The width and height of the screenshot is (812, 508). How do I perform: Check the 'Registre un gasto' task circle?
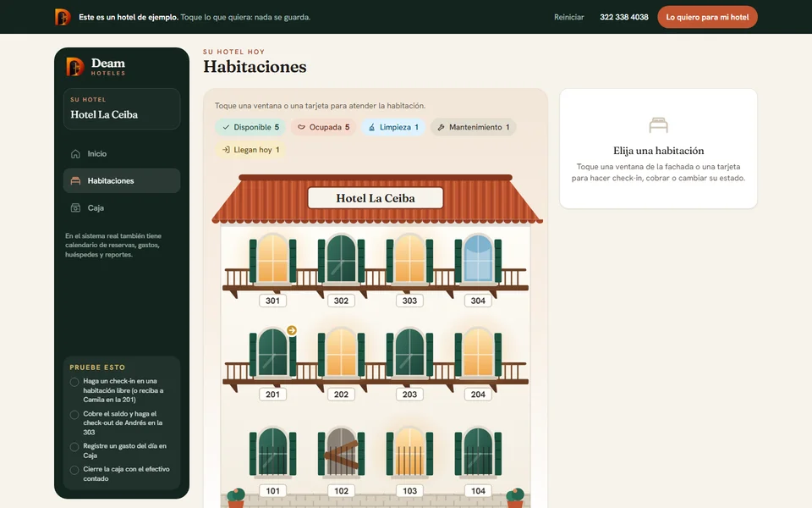pos(74,447)
